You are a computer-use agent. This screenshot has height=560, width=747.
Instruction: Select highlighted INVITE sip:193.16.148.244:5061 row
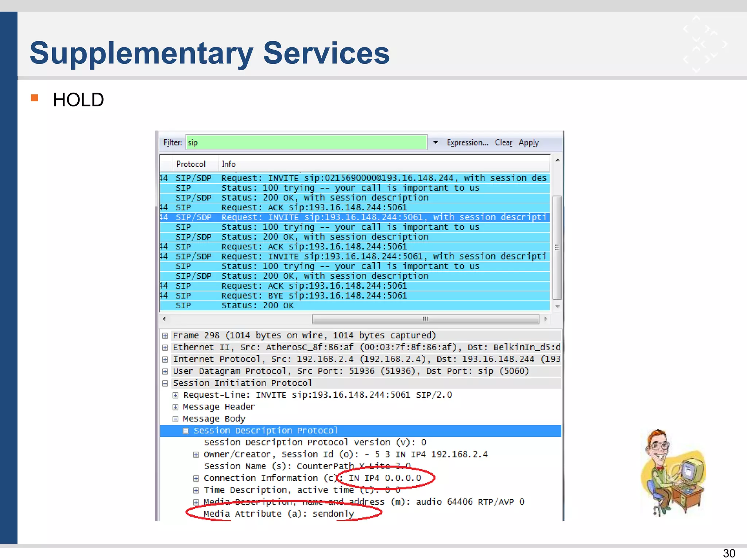tap(355, 217)
